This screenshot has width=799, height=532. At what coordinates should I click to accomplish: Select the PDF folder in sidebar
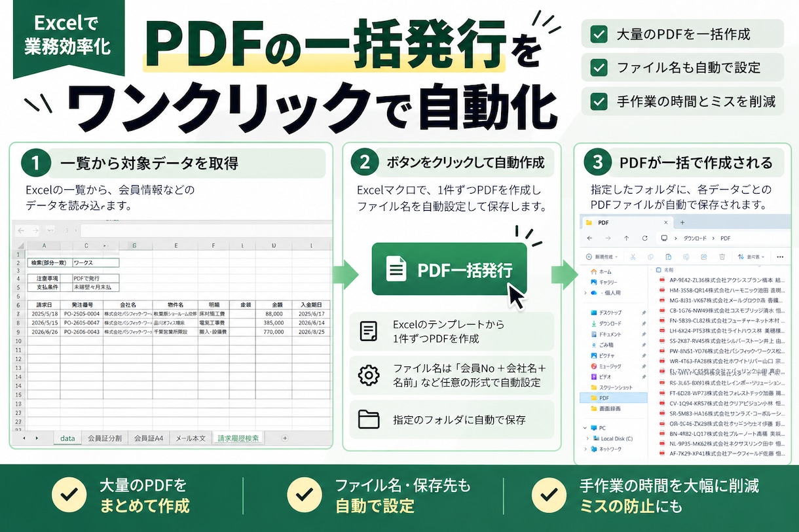614,398
